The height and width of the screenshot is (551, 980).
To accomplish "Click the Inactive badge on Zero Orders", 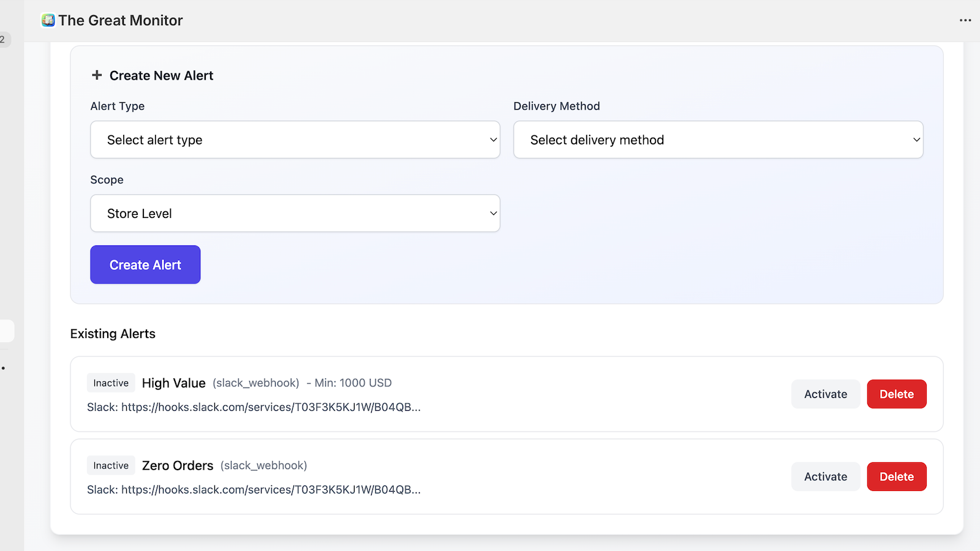I will (111, 466).
